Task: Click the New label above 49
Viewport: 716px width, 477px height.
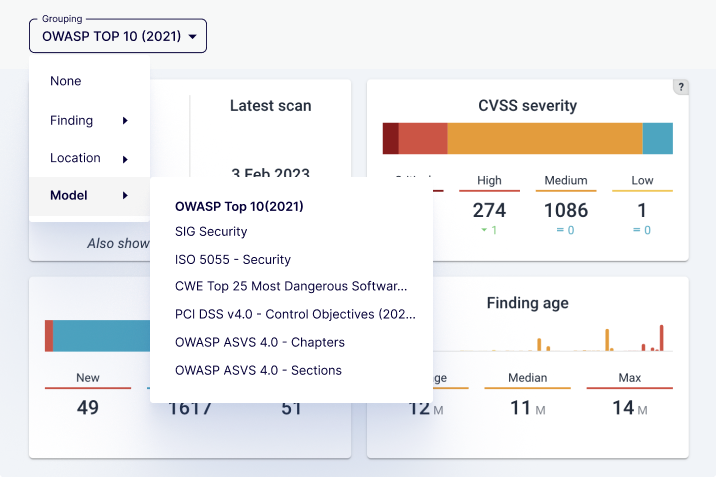Action: coord(88,377)
